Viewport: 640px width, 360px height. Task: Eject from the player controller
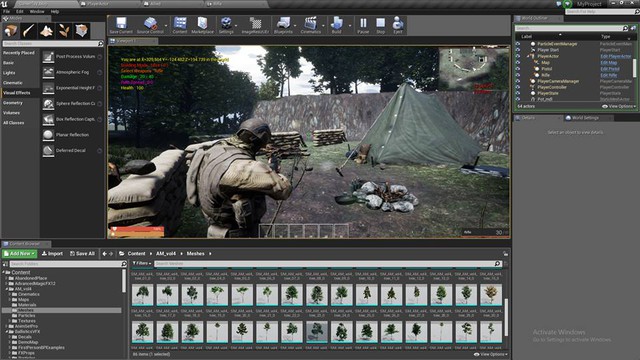[x=398, y=25]
